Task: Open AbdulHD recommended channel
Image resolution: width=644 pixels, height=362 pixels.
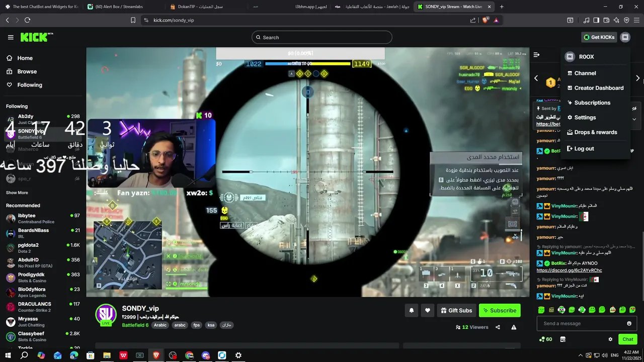Action: [x=43, y=262]
